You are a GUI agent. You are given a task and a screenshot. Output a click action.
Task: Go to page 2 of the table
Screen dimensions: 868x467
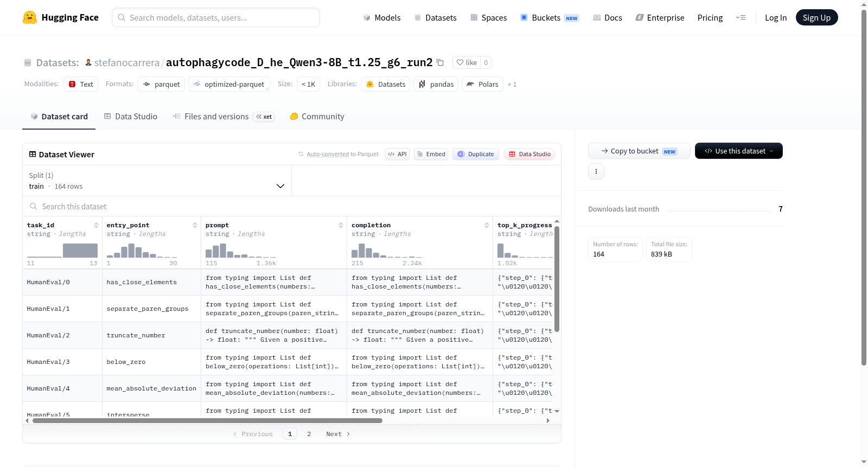tap(309, 434)
